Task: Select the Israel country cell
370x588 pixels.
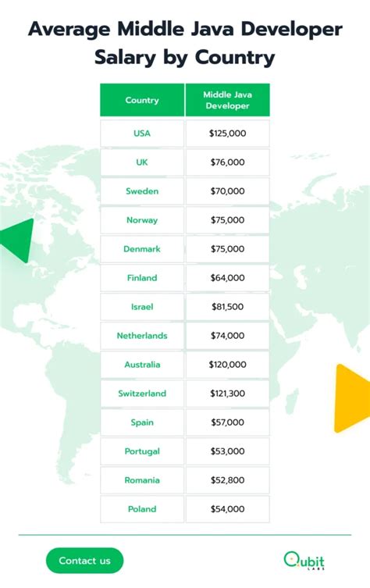Action: click(x=142, y=306)
